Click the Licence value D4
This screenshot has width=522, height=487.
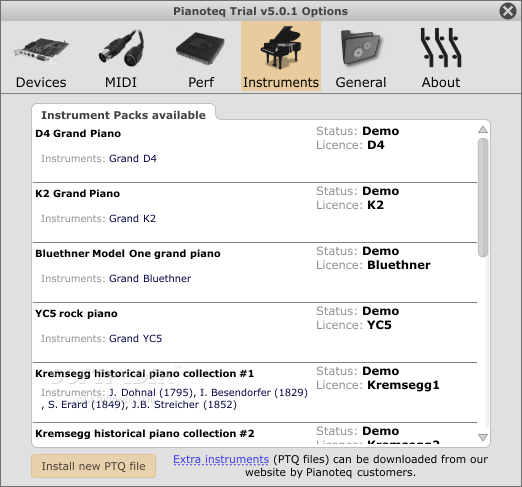coord(376,145)
